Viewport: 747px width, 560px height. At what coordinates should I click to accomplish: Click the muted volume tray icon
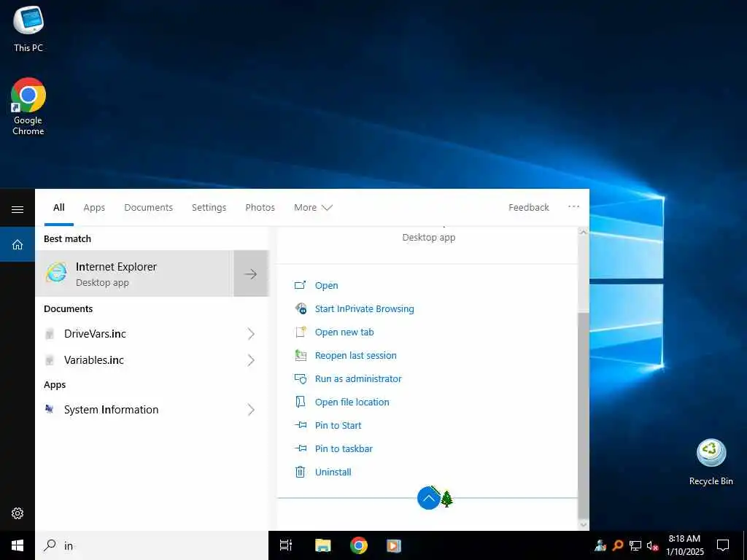pyautogui.click(x=652, y=545)
